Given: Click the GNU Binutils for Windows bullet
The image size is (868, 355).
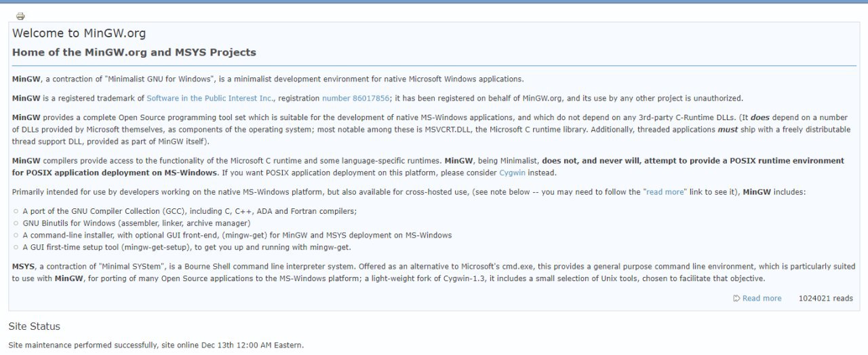Looking at the screenshot, I should coord(136,223).
